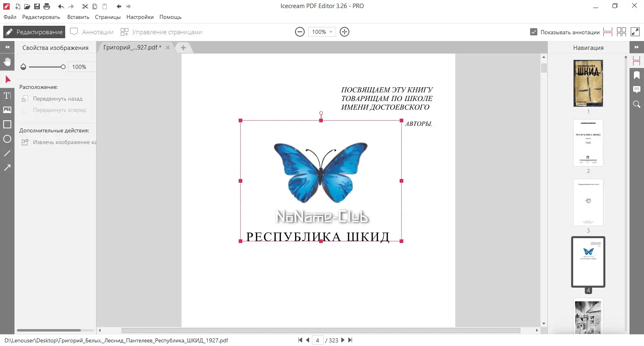644x346 pixels.
Task: Open page 2 thumbnail in Navigation
Action: (x=588, y=143)
